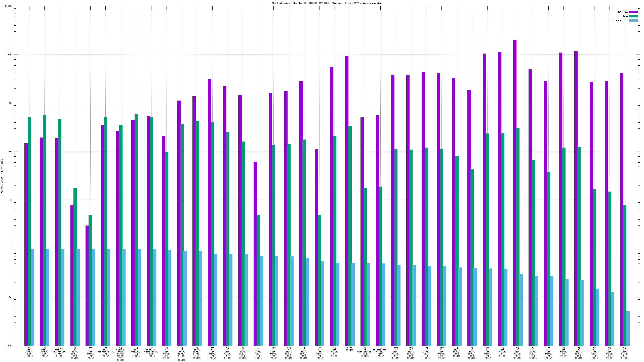Click the Message Count or Spam Score axis label
Viewport: 644px width, 362px height.
point(2,176)
